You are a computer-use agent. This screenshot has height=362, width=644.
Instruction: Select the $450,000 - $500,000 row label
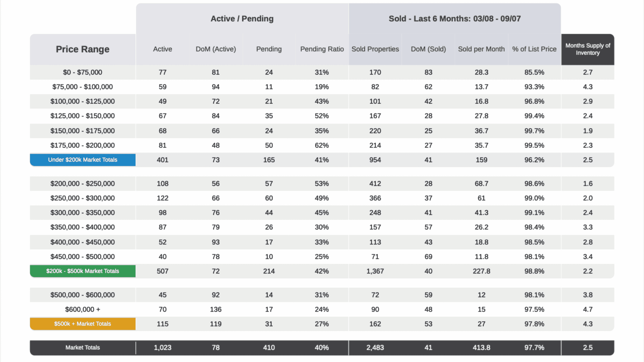pyautogui.click(x=82, y=257)
